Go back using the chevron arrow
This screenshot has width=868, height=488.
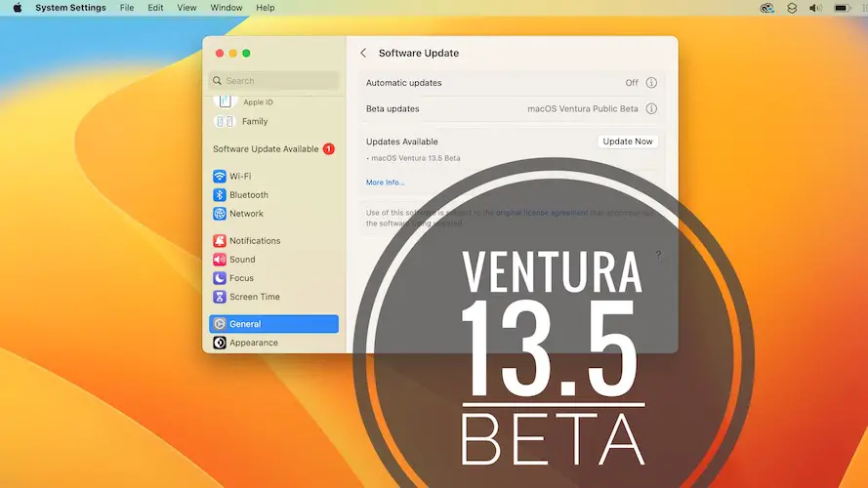click(x=363, y=54)
